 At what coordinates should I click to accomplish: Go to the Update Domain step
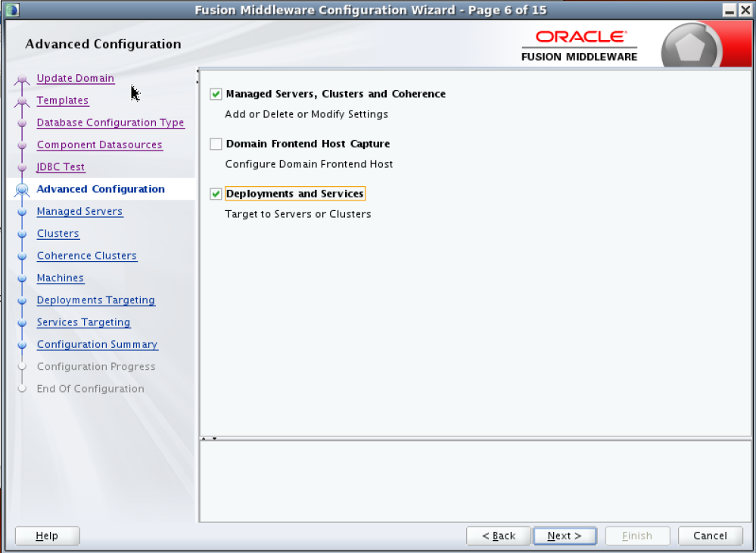point(76,78)
